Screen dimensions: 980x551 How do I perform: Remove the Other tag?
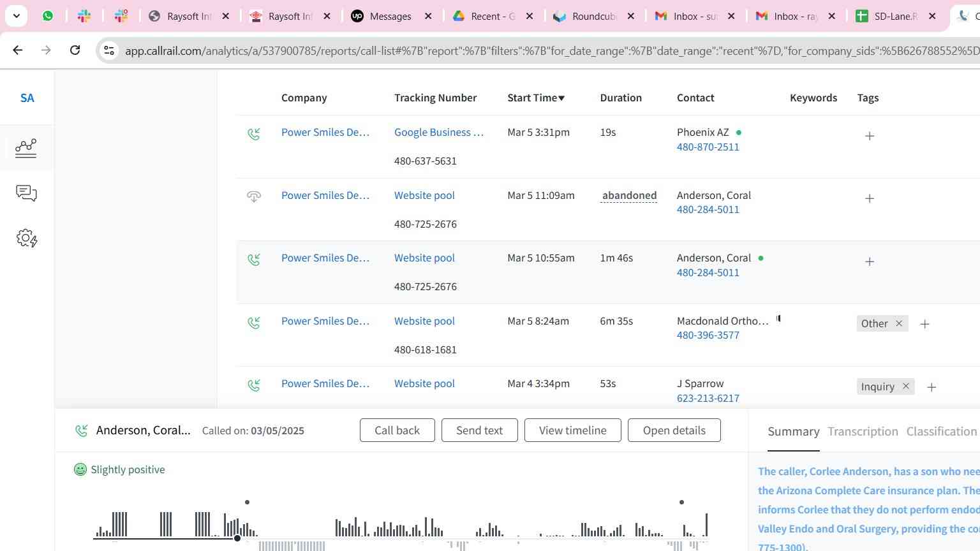(899, 323)
